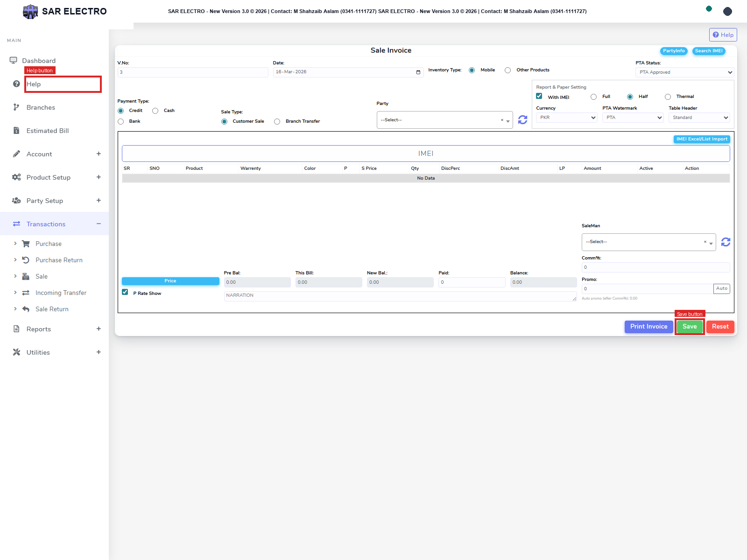Expand the Product Setup plus
The height and width of the screenshot is (560, 747).
click(99, 177)
